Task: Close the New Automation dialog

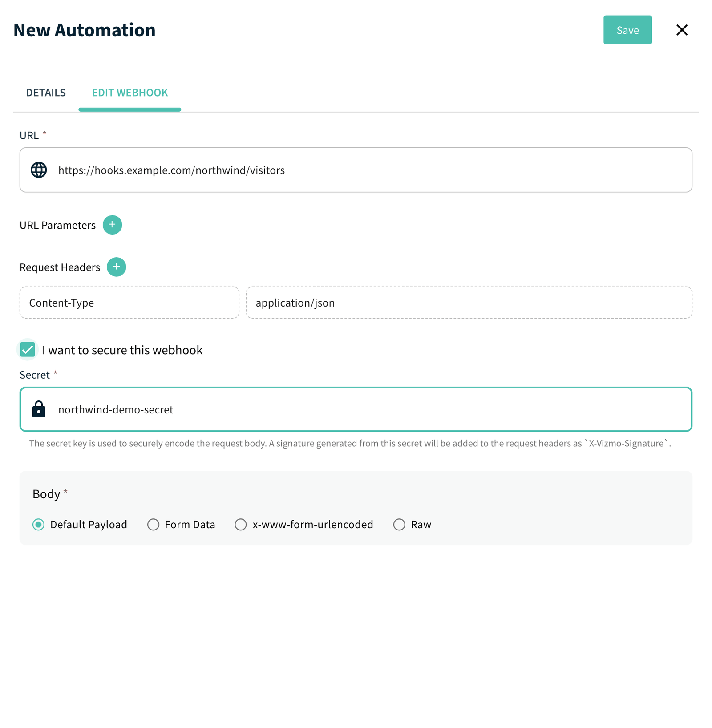Action: tap(682, 30)
